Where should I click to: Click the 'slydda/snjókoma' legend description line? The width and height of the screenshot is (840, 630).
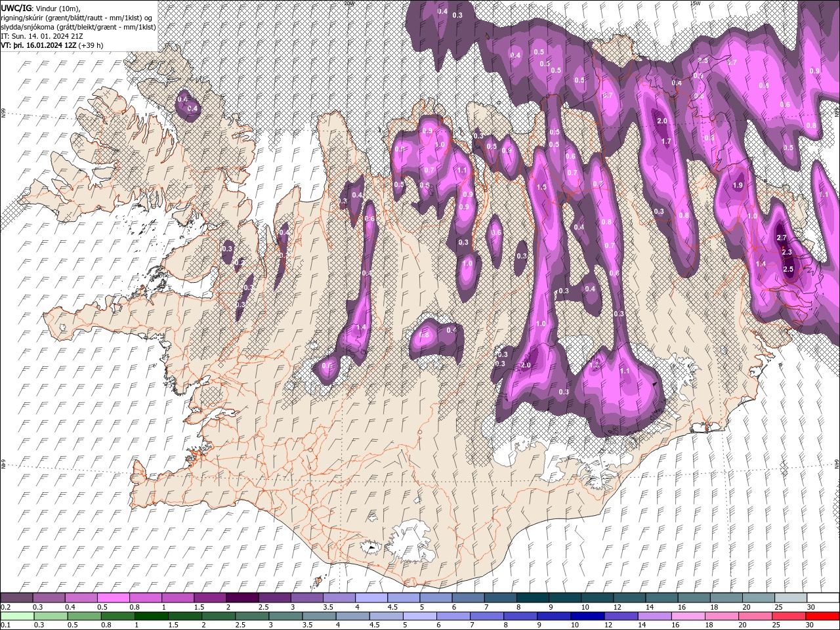(x=78, y=27)
